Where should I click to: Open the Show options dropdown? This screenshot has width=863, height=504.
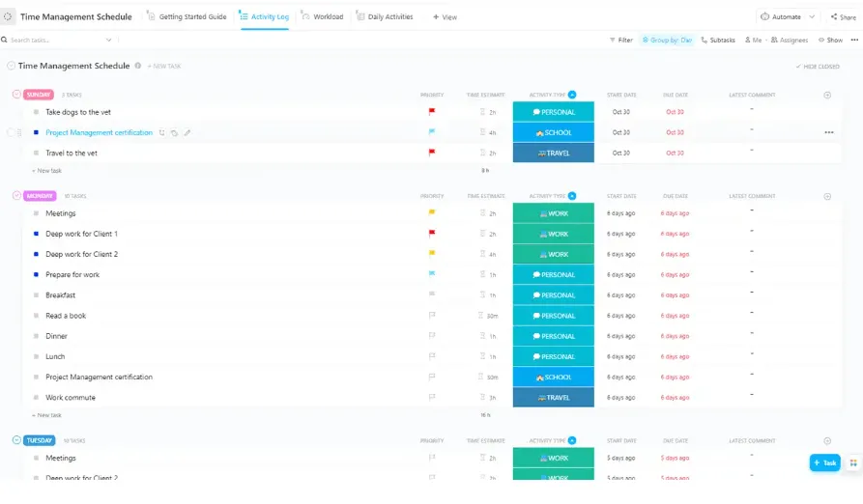tap(830, 40)
